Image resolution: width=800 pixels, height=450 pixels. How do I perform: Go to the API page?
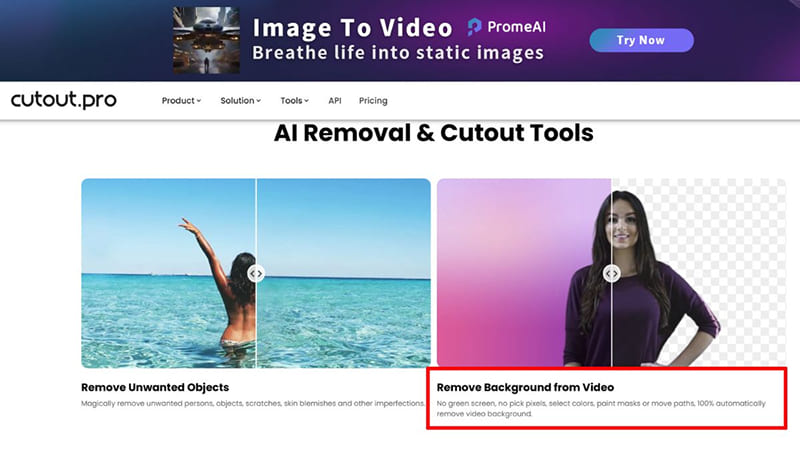tap(335, 101)
